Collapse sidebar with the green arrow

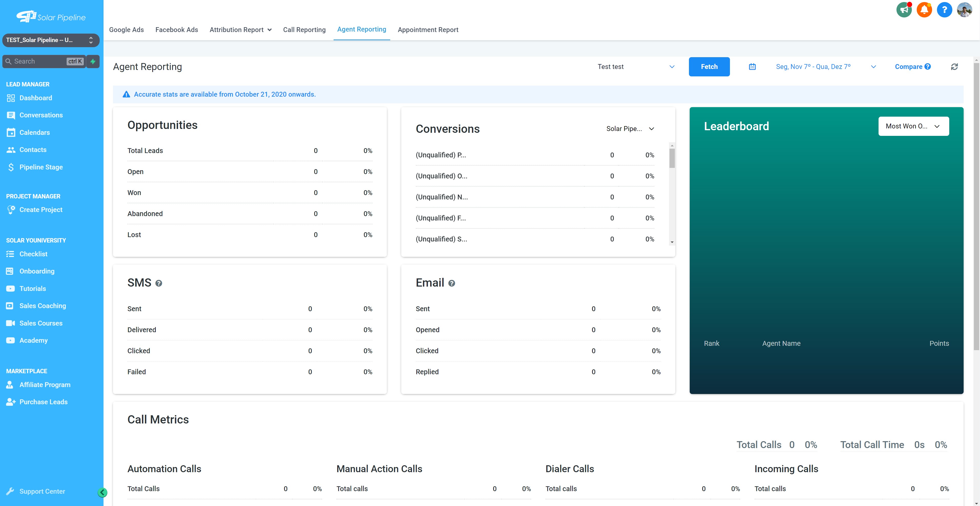tap(102, 492)
